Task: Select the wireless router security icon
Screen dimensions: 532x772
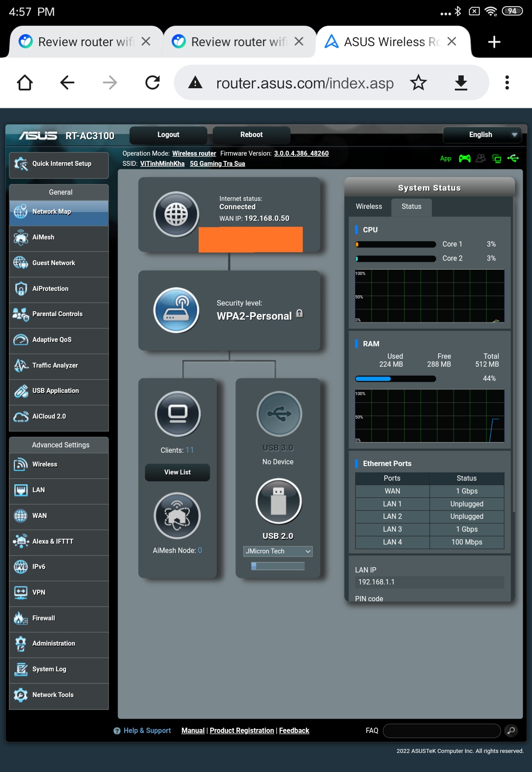Action: 176,310
